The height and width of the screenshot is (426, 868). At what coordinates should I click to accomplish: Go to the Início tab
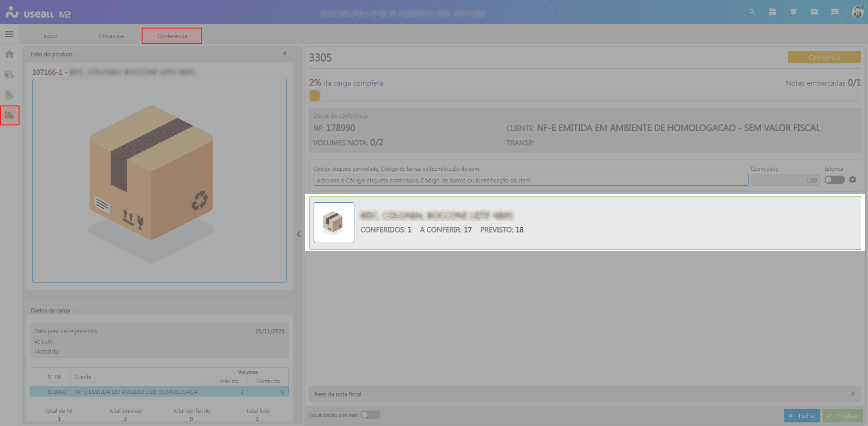pos(50,36)
